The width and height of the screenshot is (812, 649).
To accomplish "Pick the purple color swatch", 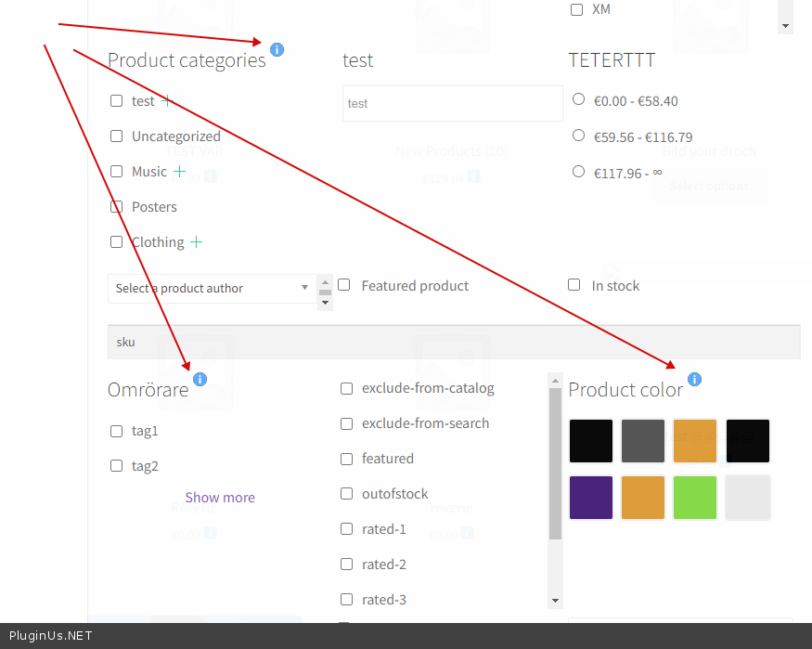I will click(591, 497).
